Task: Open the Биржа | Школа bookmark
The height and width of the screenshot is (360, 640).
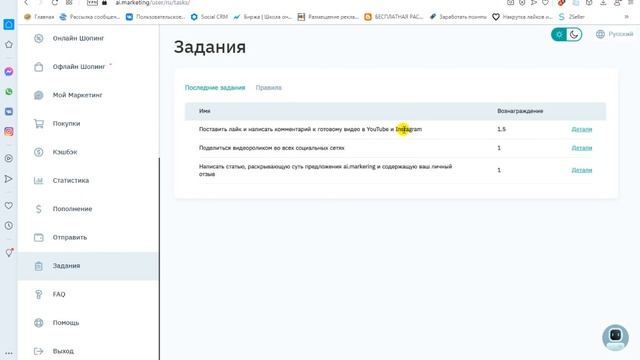Action: pos(263,17)
